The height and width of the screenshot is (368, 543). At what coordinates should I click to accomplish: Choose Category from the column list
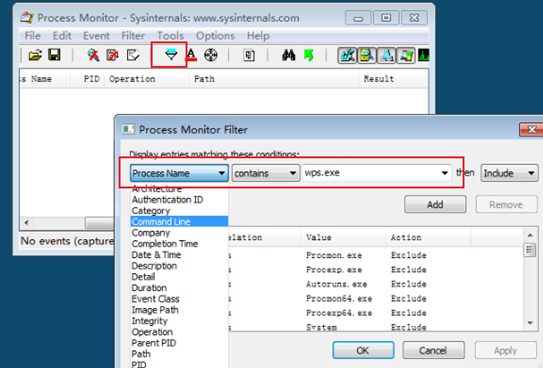(x=179, y=211)
